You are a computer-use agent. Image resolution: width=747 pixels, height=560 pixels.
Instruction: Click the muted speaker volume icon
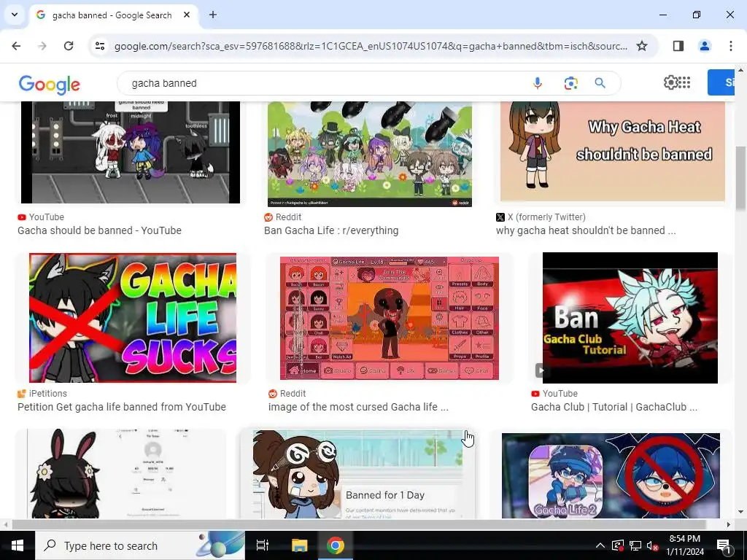pos(652,546)
